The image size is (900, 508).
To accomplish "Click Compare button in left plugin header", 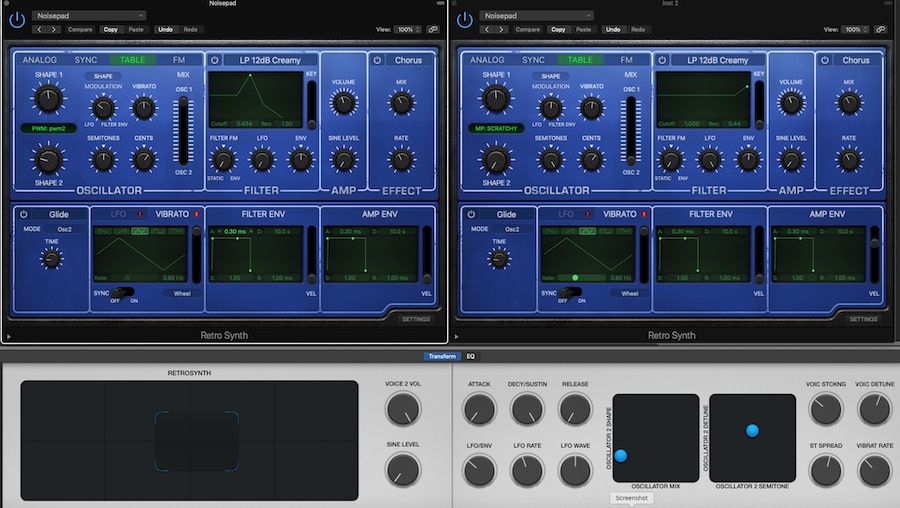I will point(80,29).
